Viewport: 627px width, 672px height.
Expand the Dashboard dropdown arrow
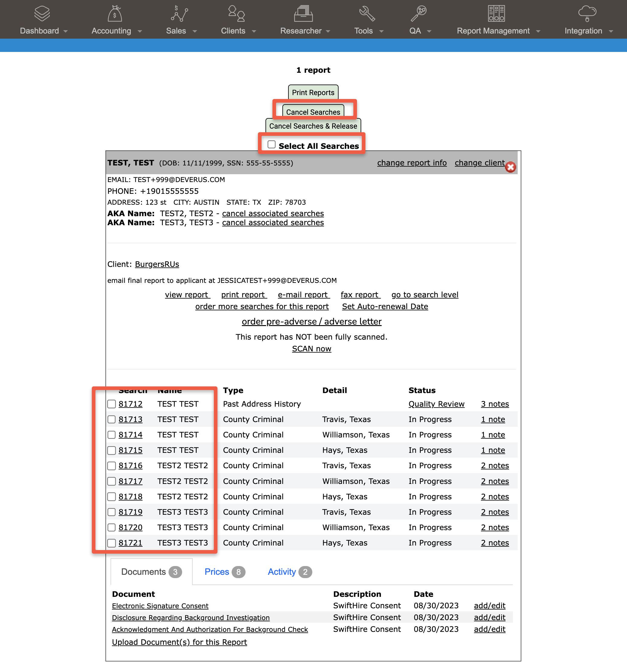(66, 31)
